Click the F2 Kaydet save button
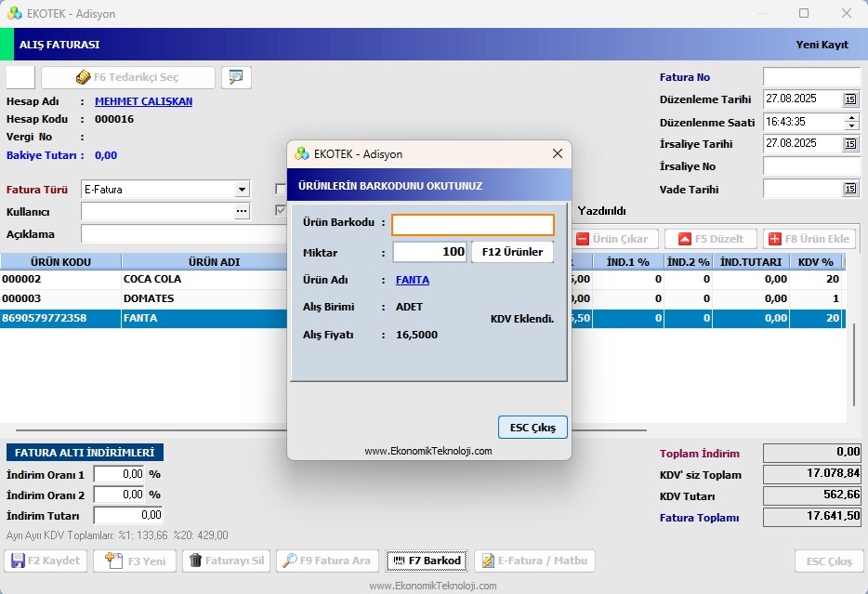The image size is (868, 594). click(x=46, y=561)
